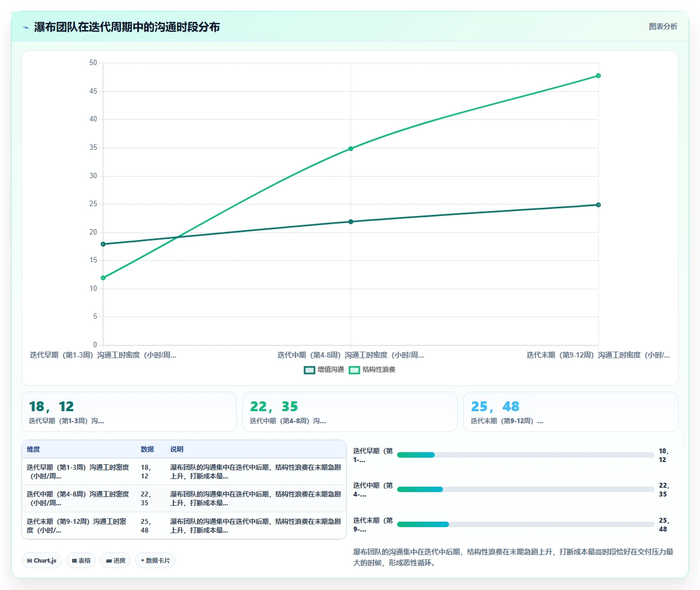
Task: Select the 进度 tag chip
Action: pos(115,560)
